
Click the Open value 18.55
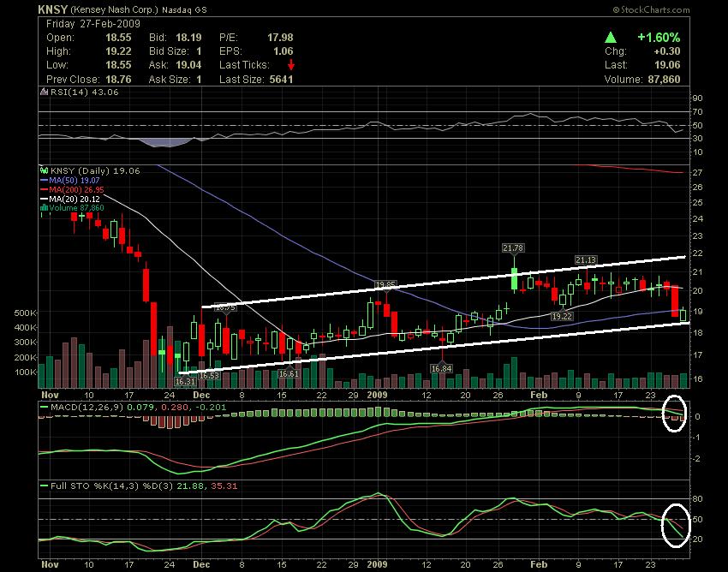coord(118,38)
